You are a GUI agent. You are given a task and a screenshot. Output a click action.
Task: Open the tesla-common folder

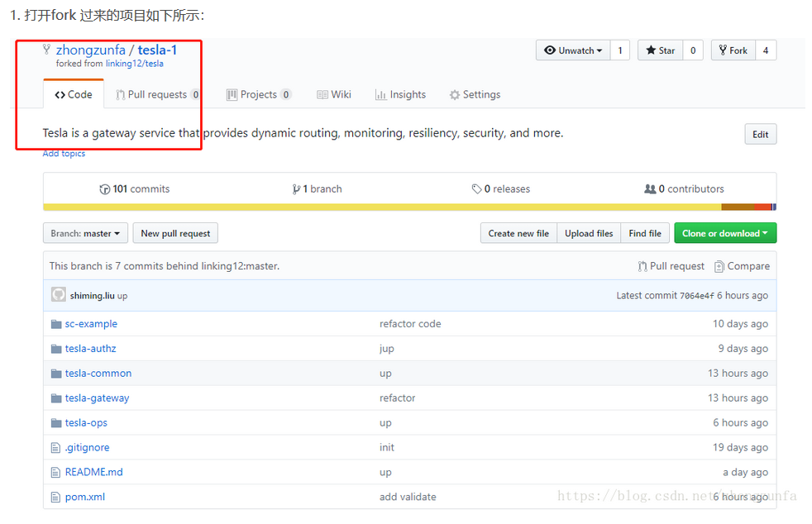tap(98, 374)
